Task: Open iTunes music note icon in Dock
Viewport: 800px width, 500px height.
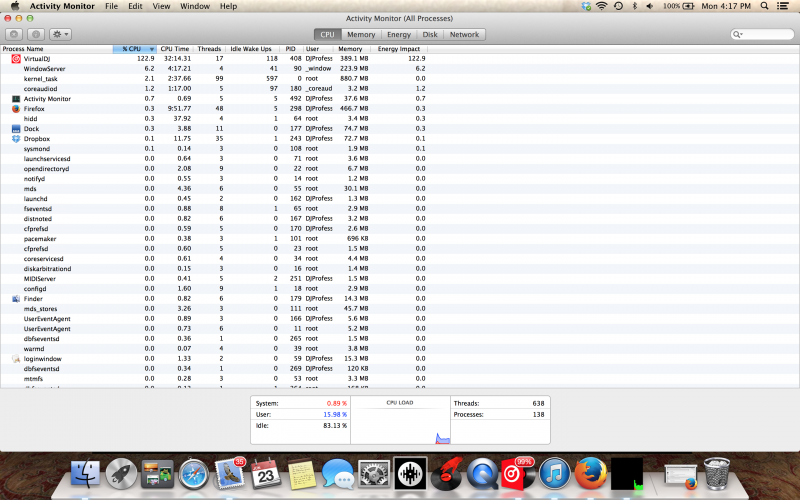Action: [x=555, y=473]
